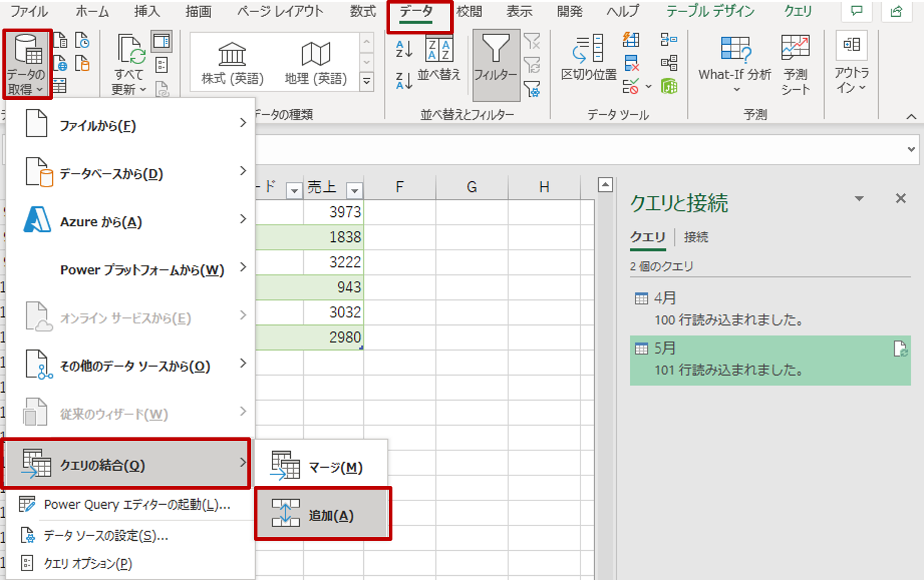The height and width of the screenshot is (580, 924).
Task: Switch to the 接続 tab in pane
Action: 696,237
